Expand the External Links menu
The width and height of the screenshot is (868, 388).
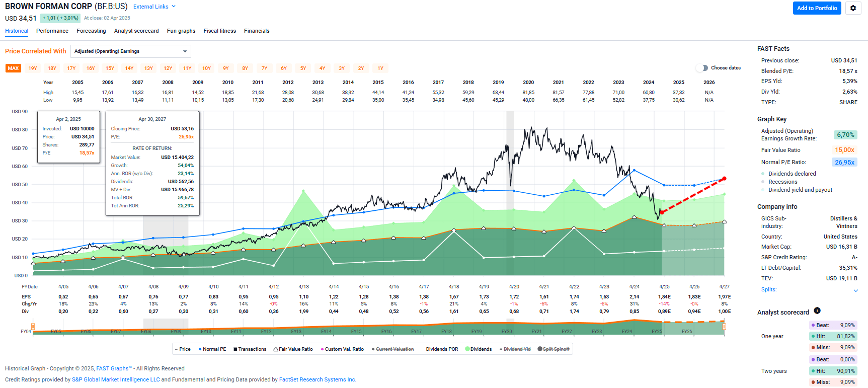[x=154, y=7]
